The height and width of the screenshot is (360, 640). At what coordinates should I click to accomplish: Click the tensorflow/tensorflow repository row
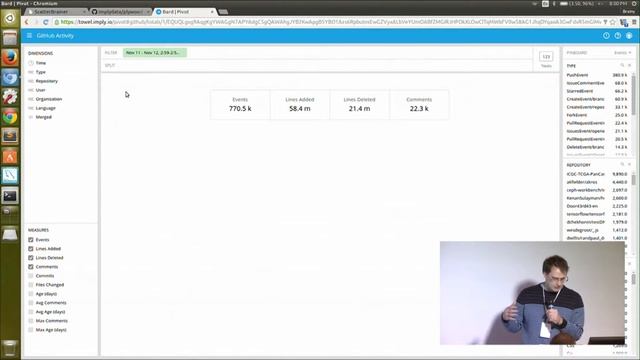[x=597, y=214]
